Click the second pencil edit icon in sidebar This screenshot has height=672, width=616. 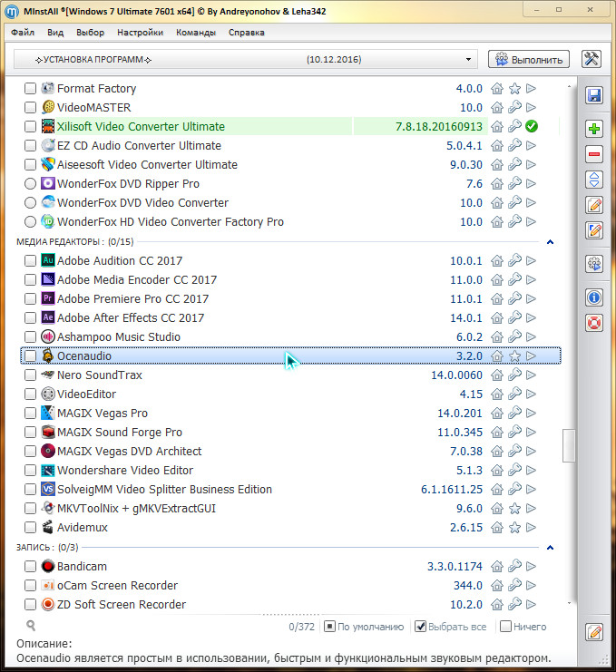[x=594, y=230]
